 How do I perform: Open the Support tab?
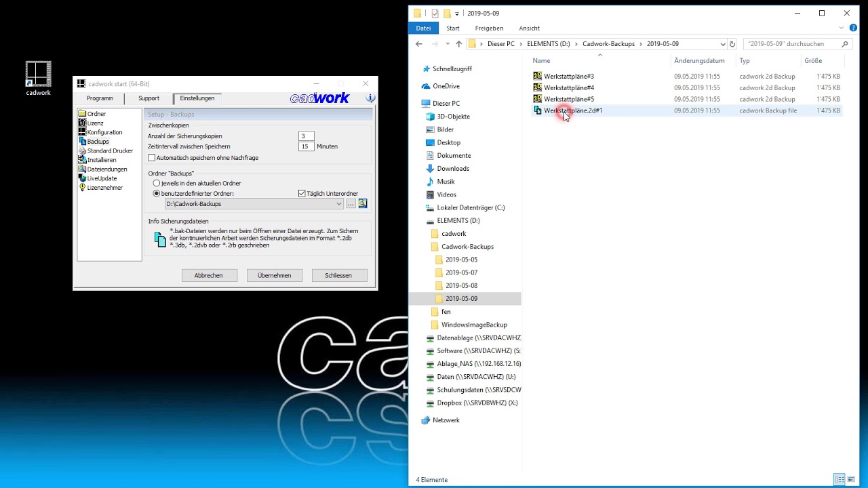149,98
